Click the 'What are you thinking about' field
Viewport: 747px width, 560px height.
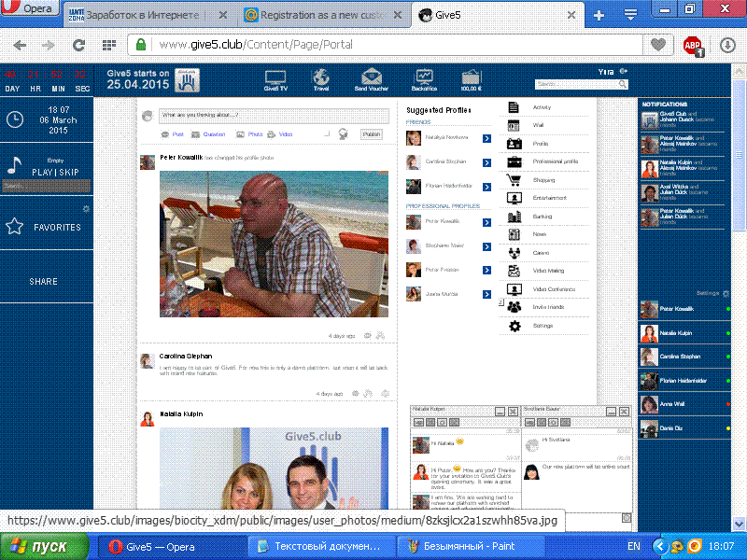tap(273, 116)
